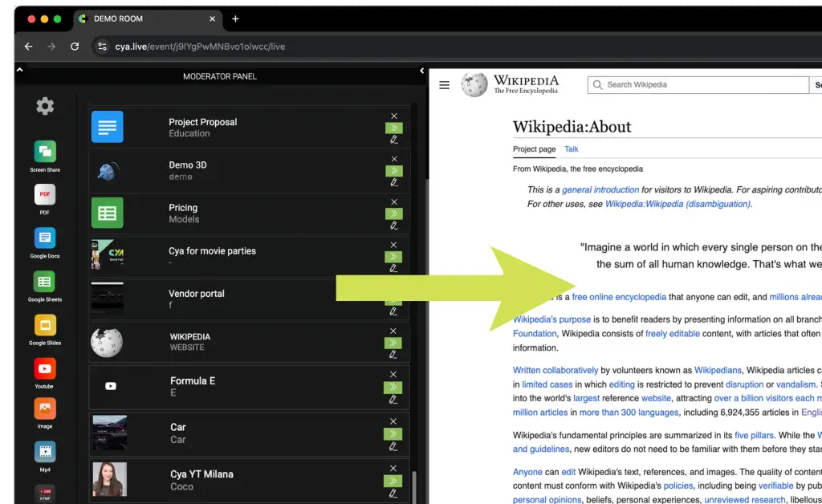Edit the Formula E item with the pencil

coord(393,399)
